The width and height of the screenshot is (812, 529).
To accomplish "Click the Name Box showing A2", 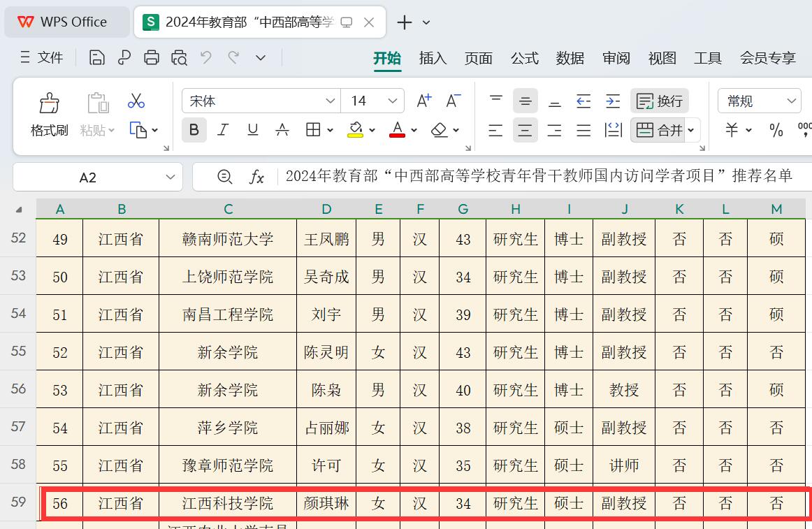I will [x=88, y=177].
